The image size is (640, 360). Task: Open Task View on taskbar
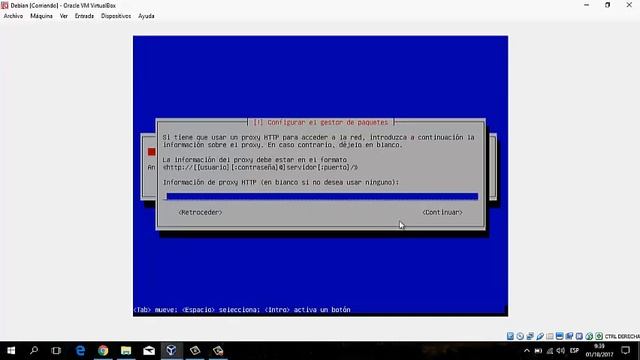click(x=56, y=350)
